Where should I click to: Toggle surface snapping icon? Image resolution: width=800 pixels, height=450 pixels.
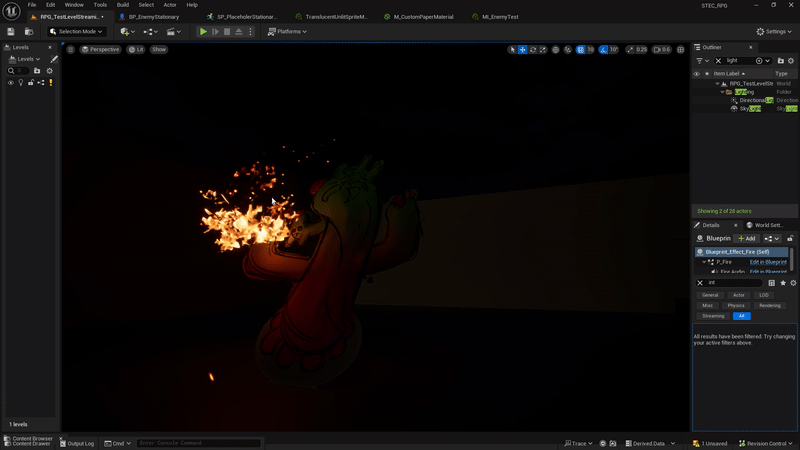coord(568,49)
